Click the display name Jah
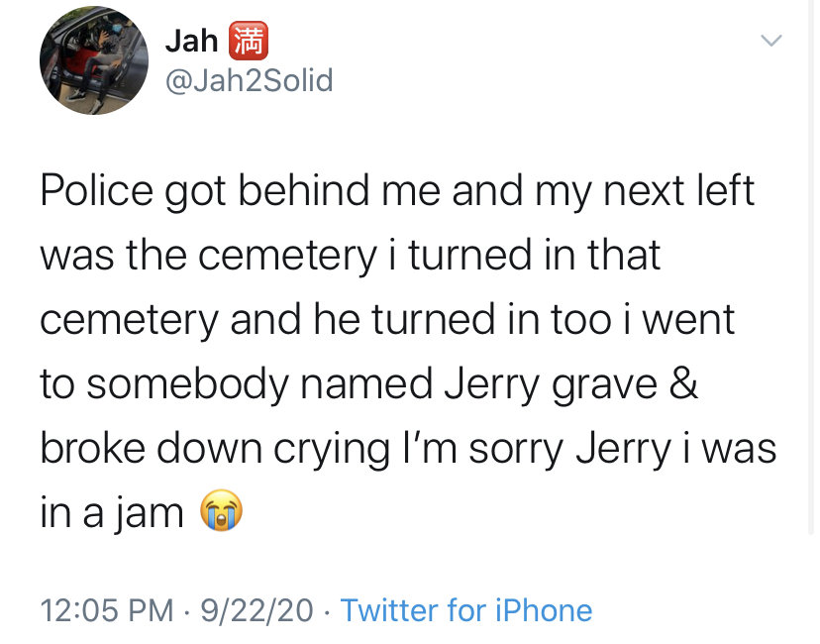Viewport: 820px width, 644px height. 192,41
